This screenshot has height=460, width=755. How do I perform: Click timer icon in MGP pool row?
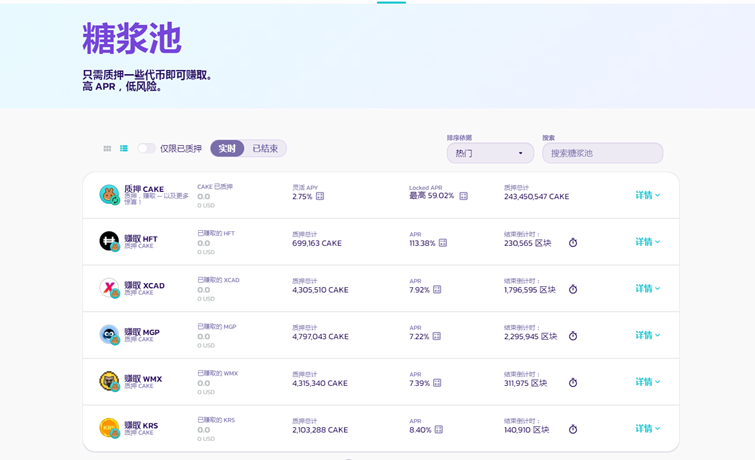(x=573, y=336)
